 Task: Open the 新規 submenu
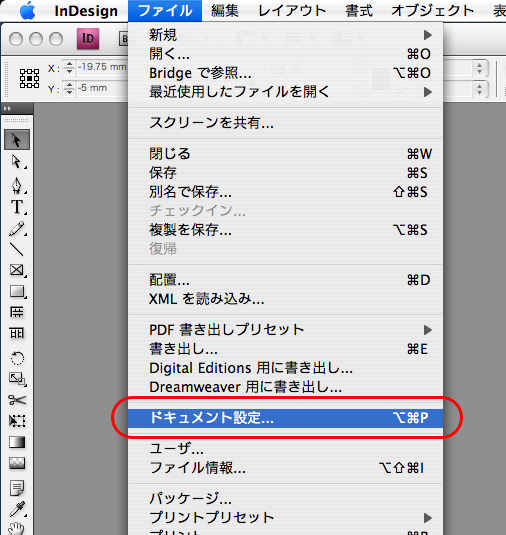(286, 35)
